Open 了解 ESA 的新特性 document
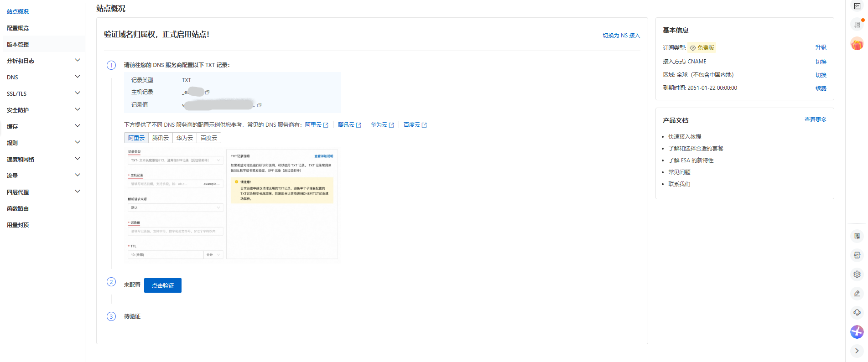The image size is (868, 362). [691, 160]
